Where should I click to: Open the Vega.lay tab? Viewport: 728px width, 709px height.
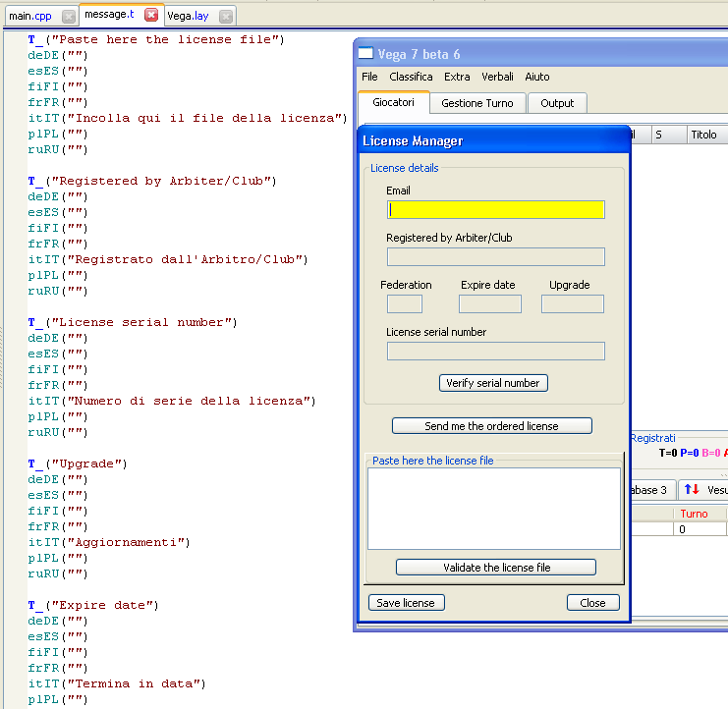click(x=187, y=16)
